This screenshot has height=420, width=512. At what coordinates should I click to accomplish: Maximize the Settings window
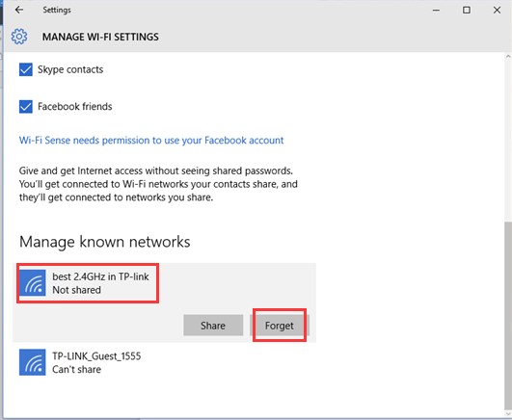467,11
